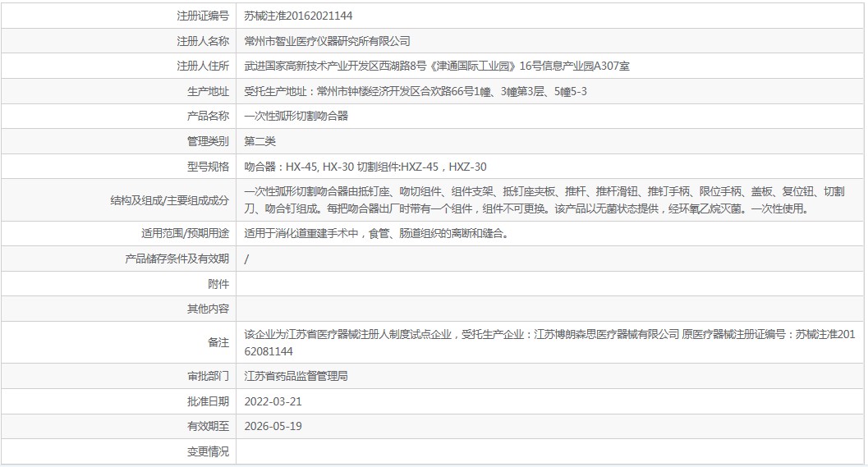Click the label 产品名称

point(208,117)
